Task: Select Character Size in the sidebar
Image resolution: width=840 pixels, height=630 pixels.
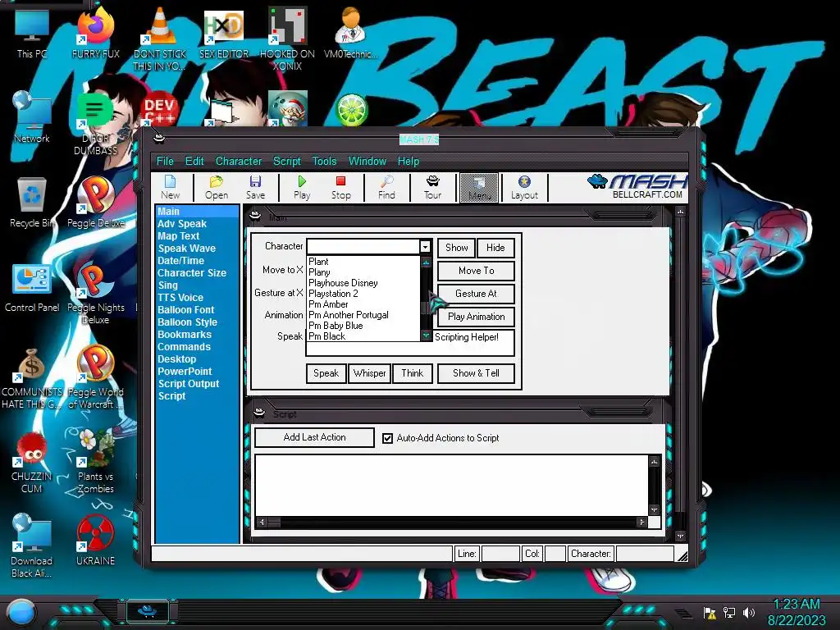Action: pos(192,273)
